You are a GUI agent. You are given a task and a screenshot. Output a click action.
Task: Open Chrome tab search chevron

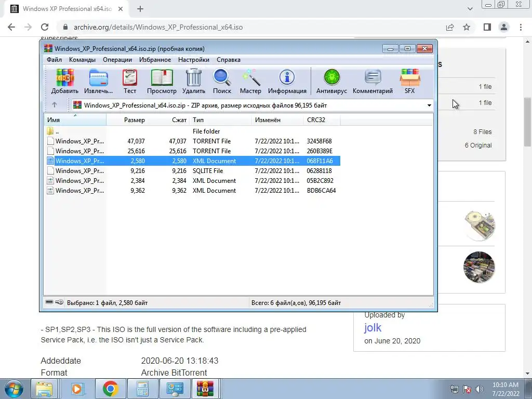point(470,9)
